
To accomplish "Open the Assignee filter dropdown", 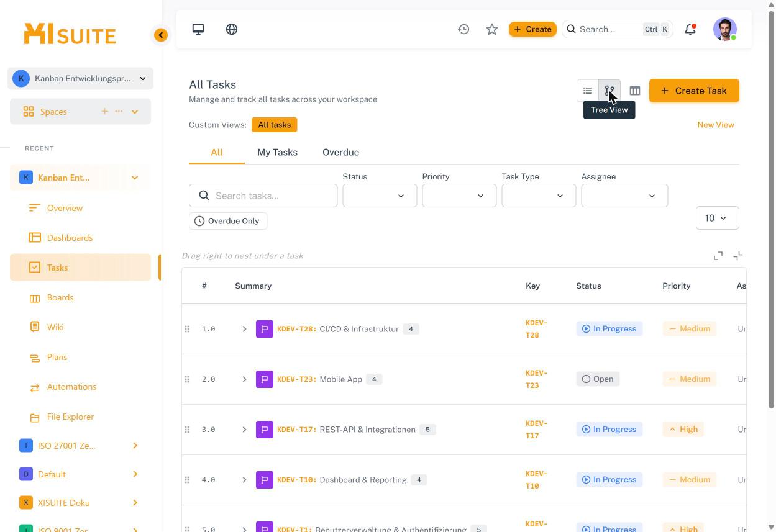I will pos(624,196).
